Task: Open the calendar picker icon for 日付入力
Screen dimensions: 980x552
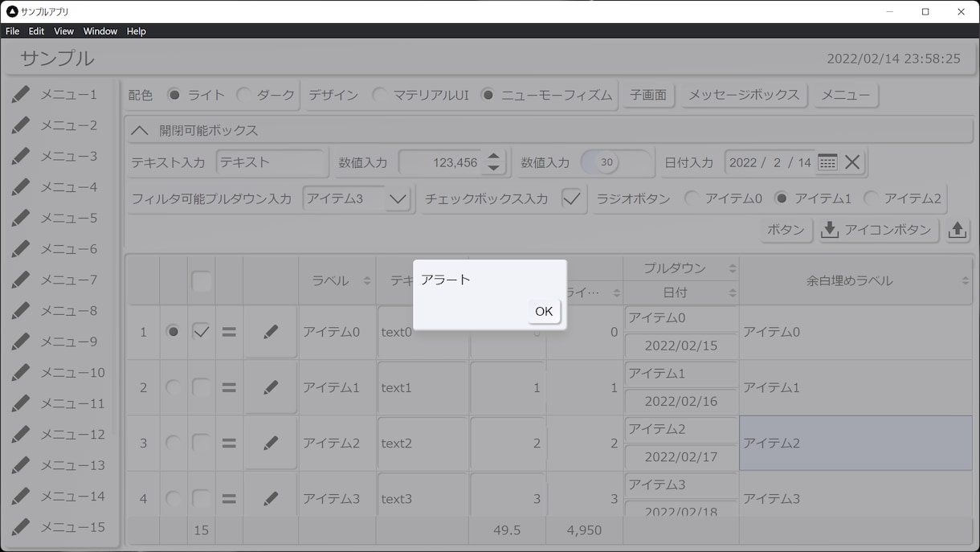Action: 827,162
